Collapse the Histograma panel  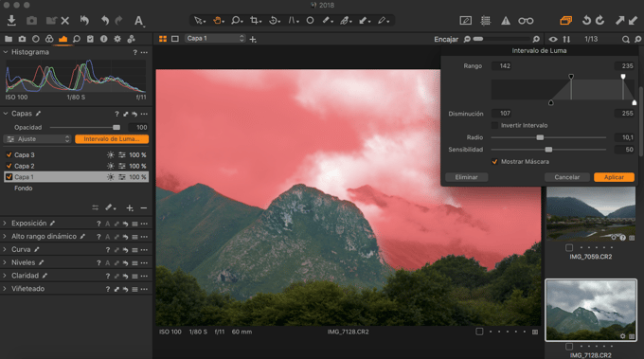(x=6, y=52)
